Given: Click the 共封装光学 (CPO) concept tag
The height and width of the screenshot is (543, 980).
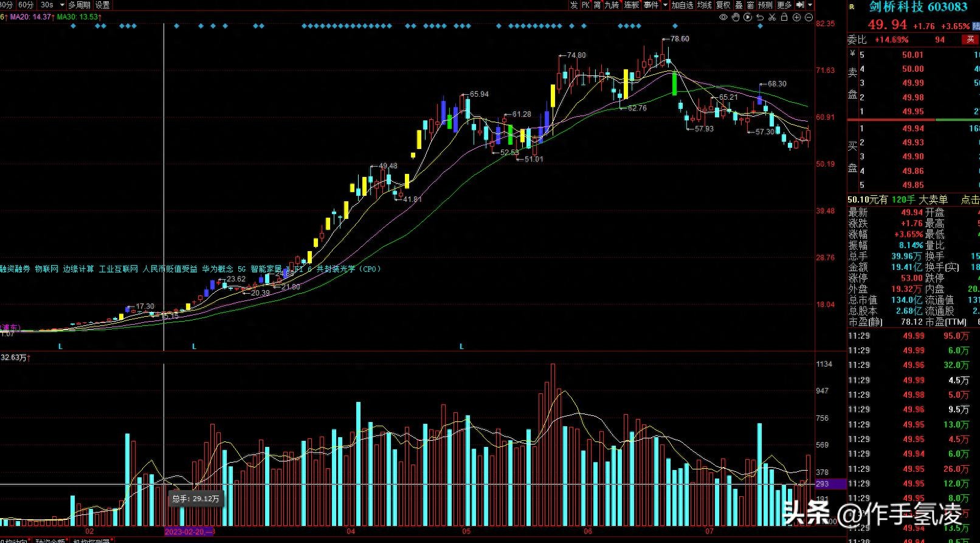Looking at the screenshot, I should [348, 269].
